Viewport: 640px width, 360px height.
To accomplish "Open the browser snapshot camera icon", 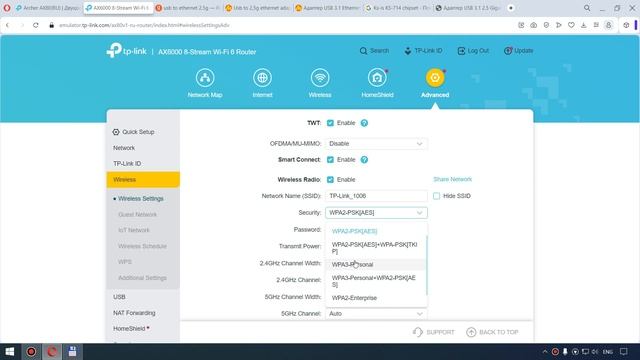I will [533, 25].
